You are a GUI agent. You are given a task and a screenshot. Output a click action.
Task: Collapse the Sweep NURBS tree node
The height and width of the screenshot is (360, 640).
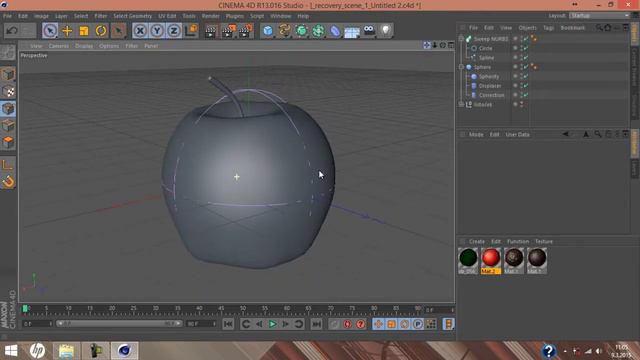coord(461,39)
